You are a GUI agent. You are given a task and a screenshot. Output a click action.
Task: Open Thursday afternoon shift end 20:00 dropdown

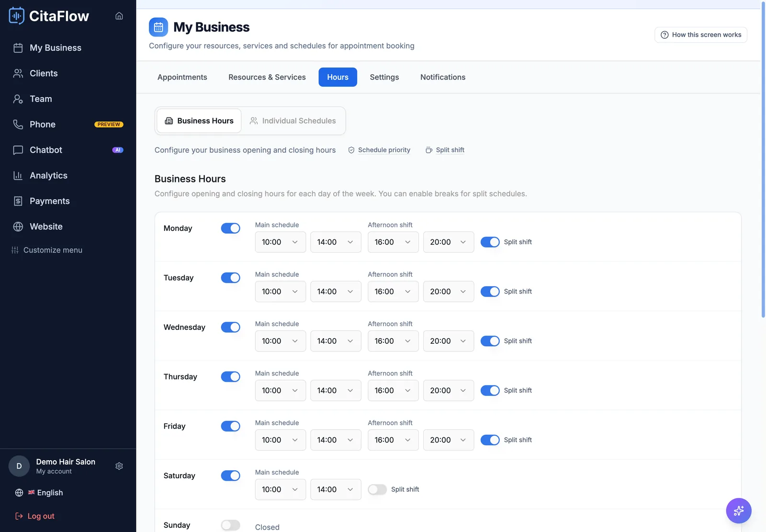449,391
